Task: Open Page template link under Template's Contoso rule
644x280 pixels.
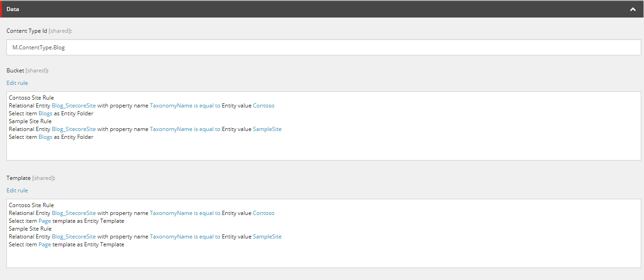Action: pyautogui.click(x=45, y=221)
